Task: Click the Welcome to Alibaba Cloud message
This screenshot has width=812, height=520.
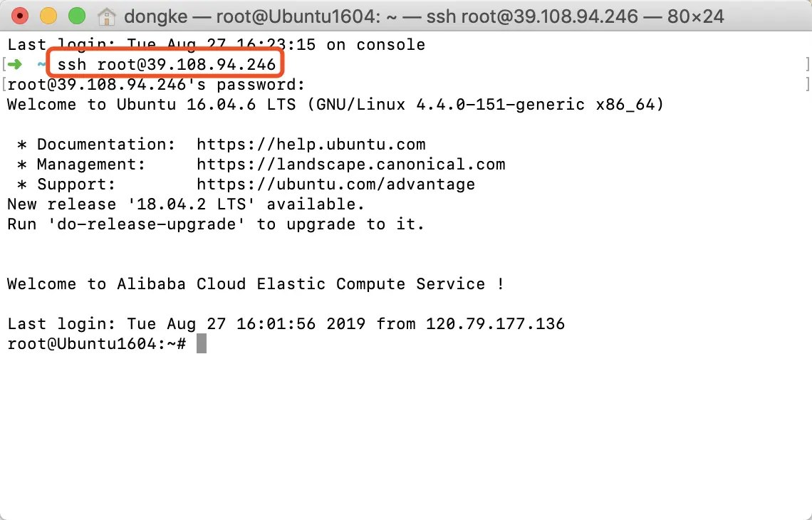Action: (256, 284)
